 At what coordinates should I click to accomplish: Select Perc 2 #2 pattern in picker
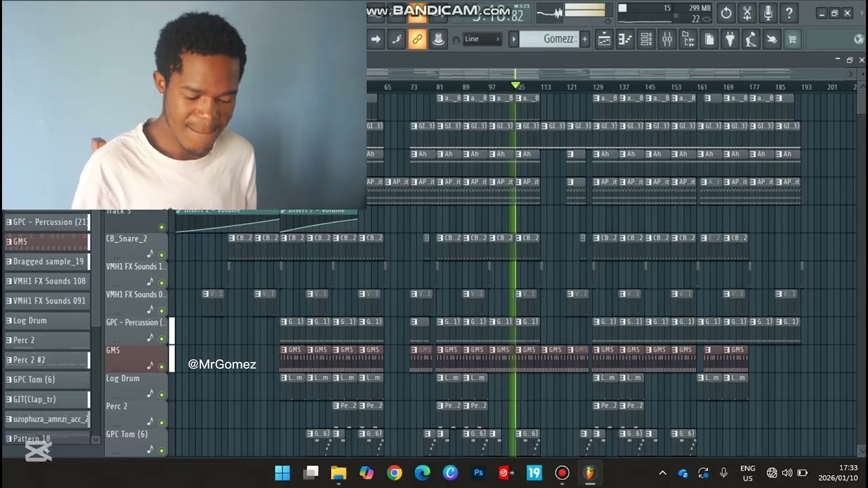coord(47,360)
